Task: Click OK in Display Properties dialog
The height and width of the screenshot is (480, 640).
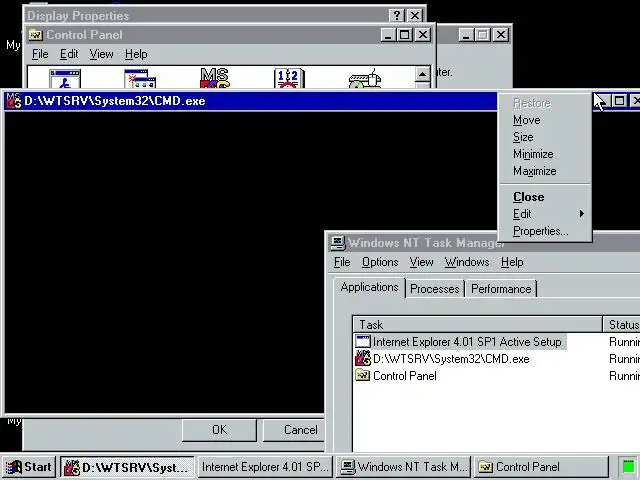Action: coord(219,430)
